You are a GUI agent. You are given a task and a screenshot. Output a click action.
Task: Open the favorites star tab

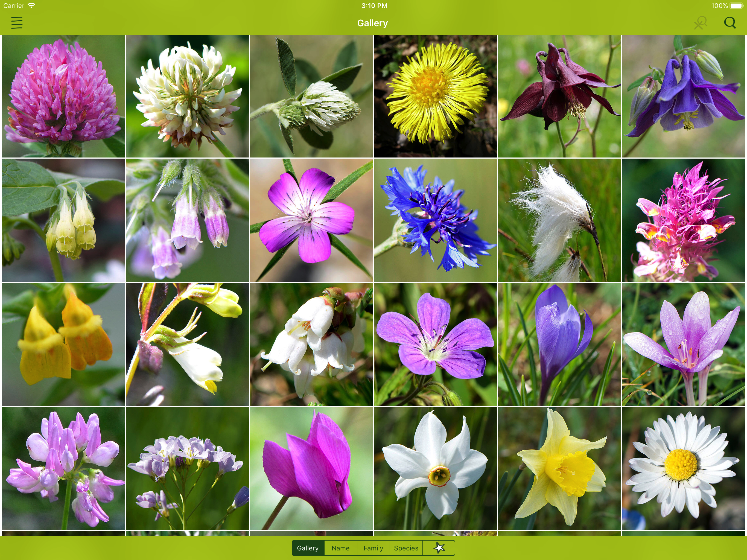(x=439, y=548)
